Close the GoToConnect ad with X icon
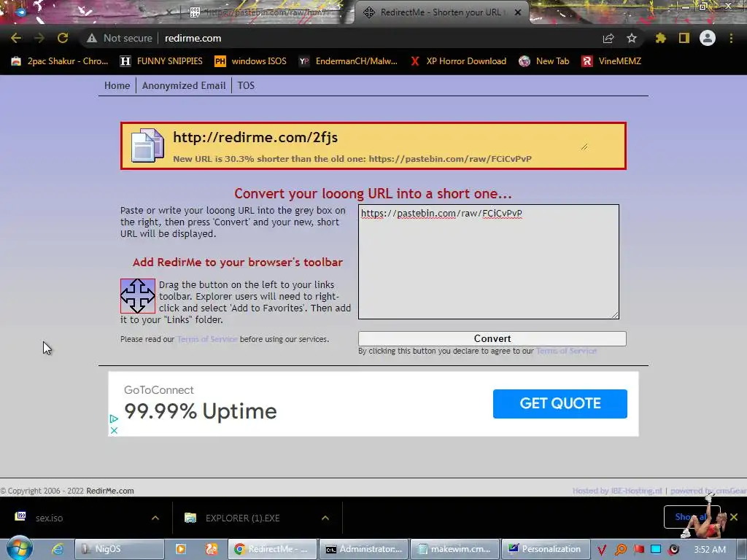 click(x=114, y=430)
